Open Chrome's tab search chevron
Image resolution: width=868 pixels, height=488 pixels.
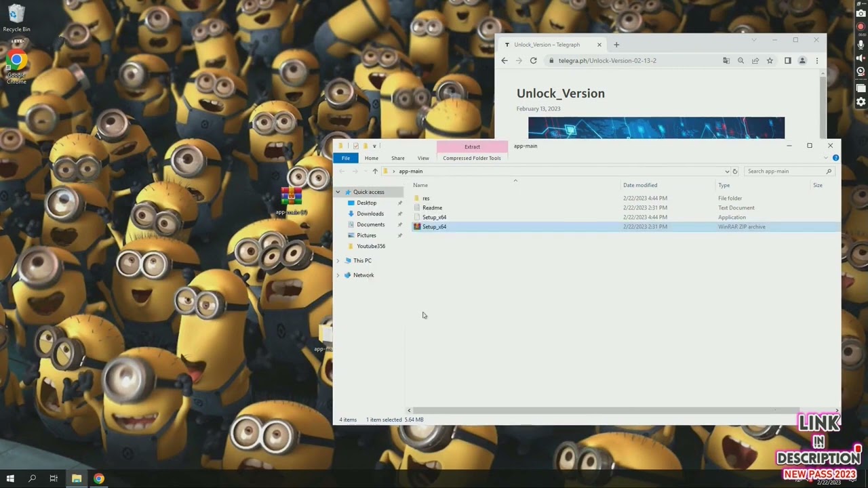coord(753,40)
